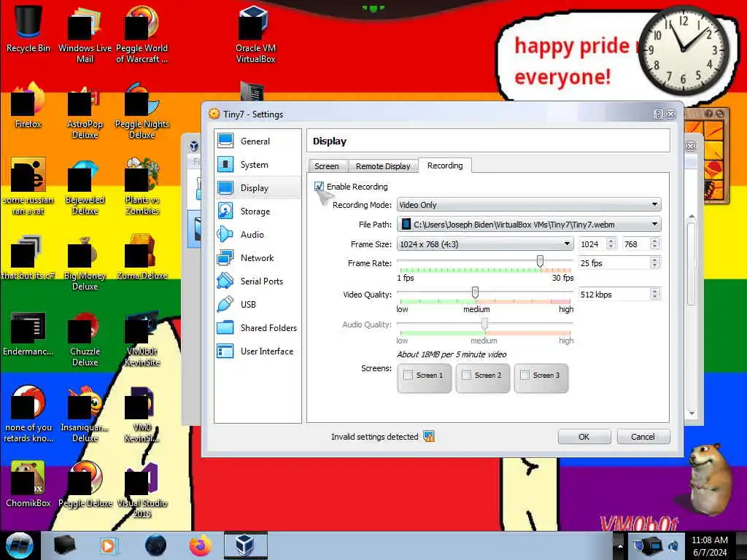Click the 1024 frame width field

pyautogui.click(x=592, y=244)
